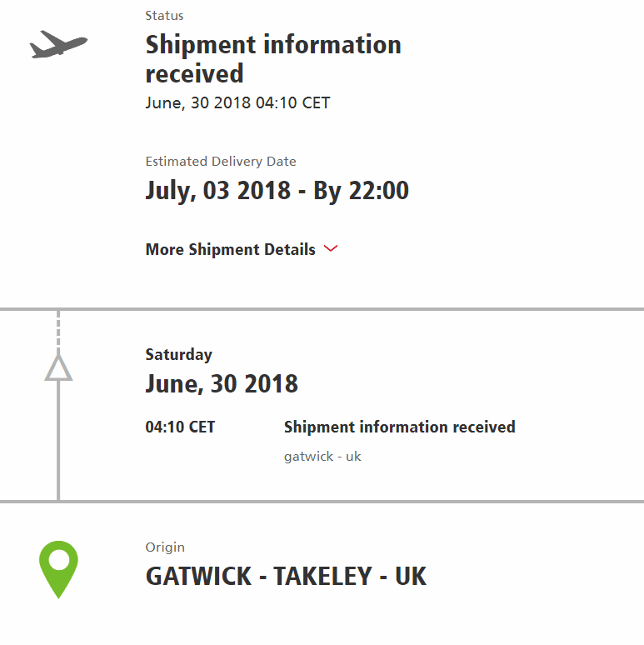644x645 pixels.
Task: Click the 04:10 CET event time
Action: pos(180,427)
